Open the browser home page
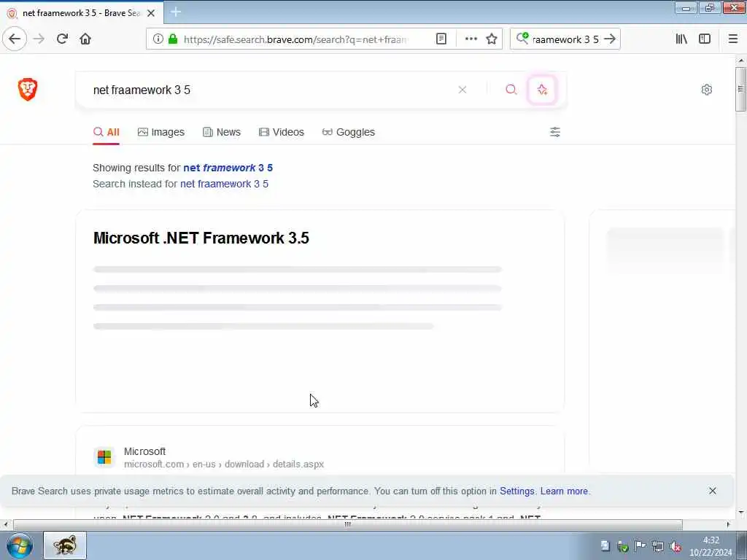Viewport: 747px width, 560px height. click(x=85, y=39)
